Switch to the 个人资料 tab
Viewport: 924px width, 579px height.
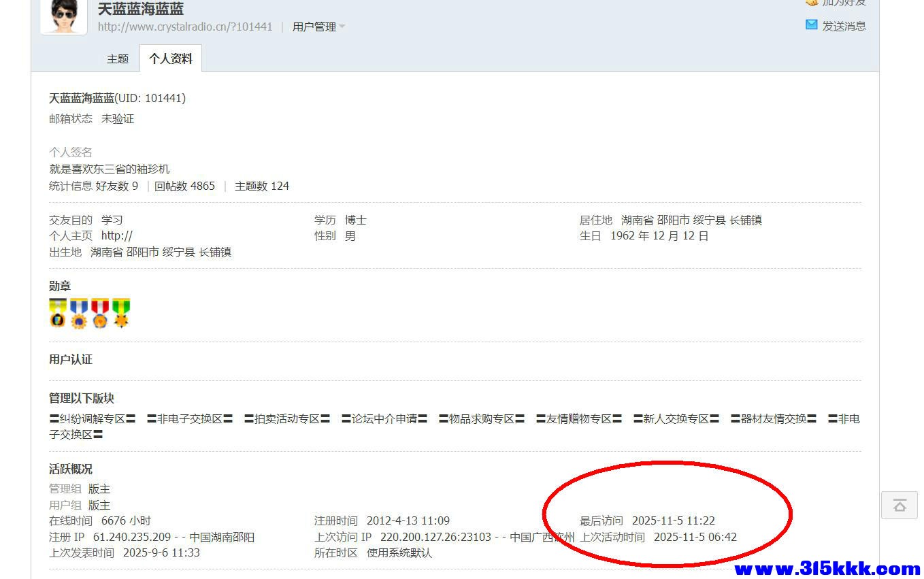(170, 59)
